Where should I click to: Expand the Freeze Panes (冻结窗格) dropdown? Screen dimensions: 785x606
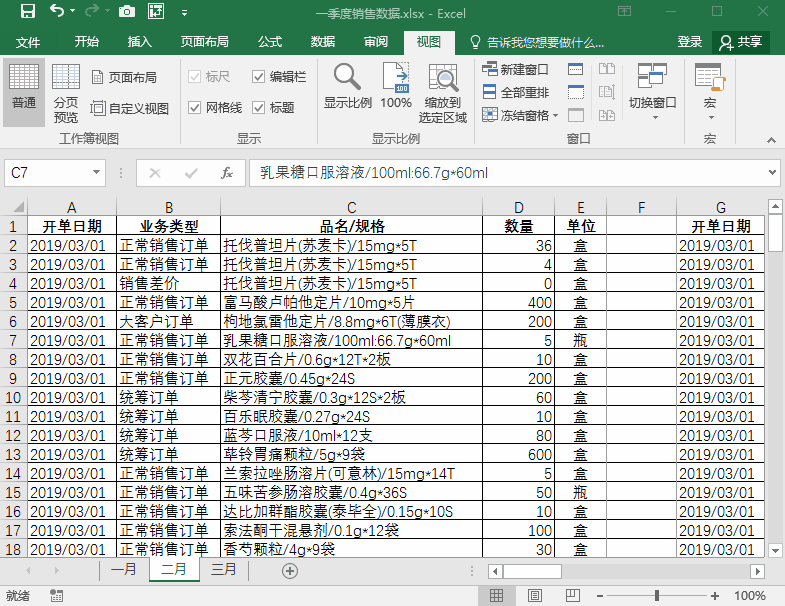tap(522, 115)
